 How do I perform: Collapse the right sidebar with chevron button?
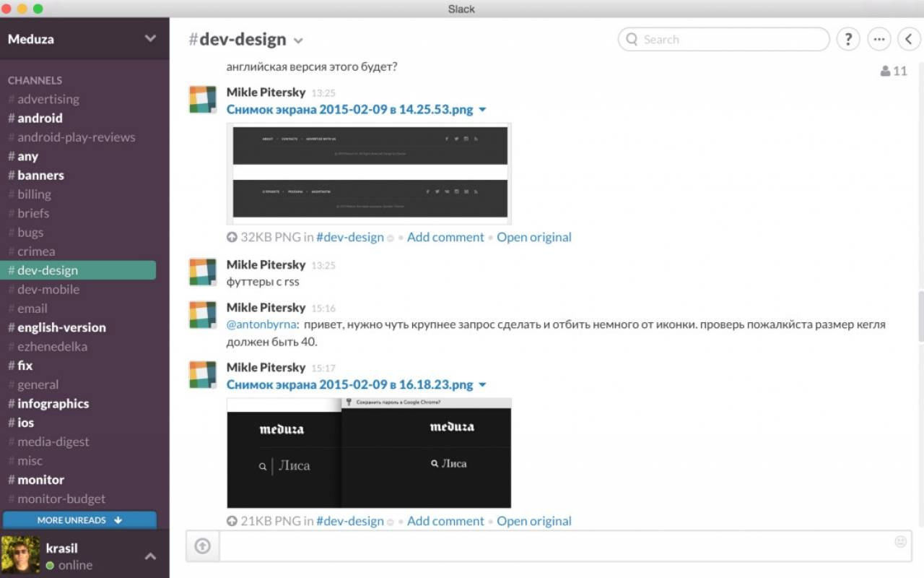coord(910,39)
